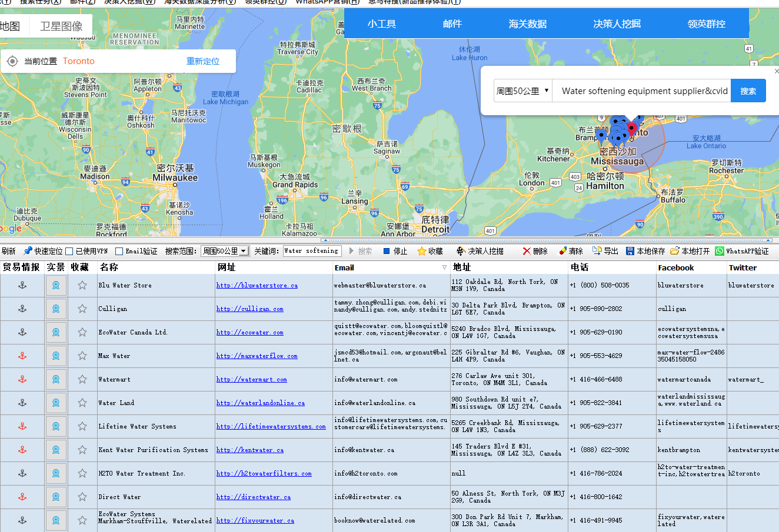Click the blue 搜索 search button
The image size is (779, 532).
coord(748,91)
